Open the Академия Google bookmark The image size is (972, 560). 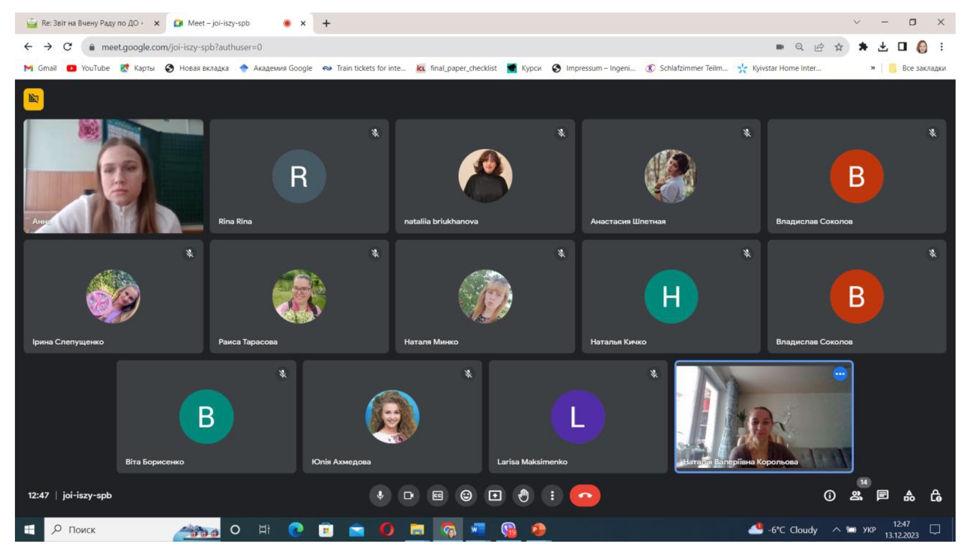pos(276,68)
